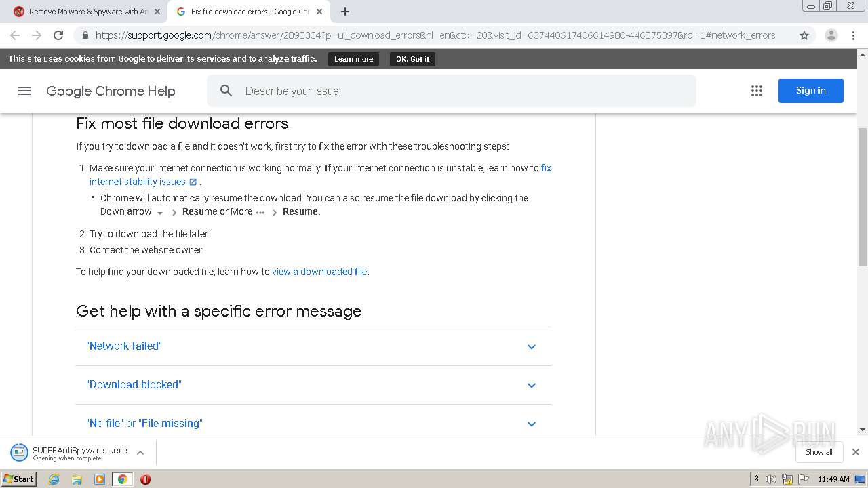View site info via lock icon

(x=85, y=35)
